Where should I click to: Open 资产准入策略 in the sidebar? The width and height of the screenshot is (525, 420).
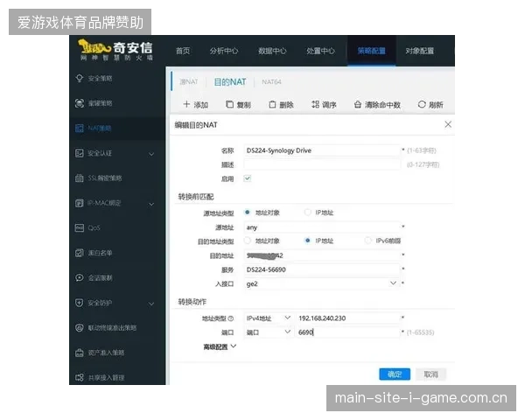click(x=106, y=353)
